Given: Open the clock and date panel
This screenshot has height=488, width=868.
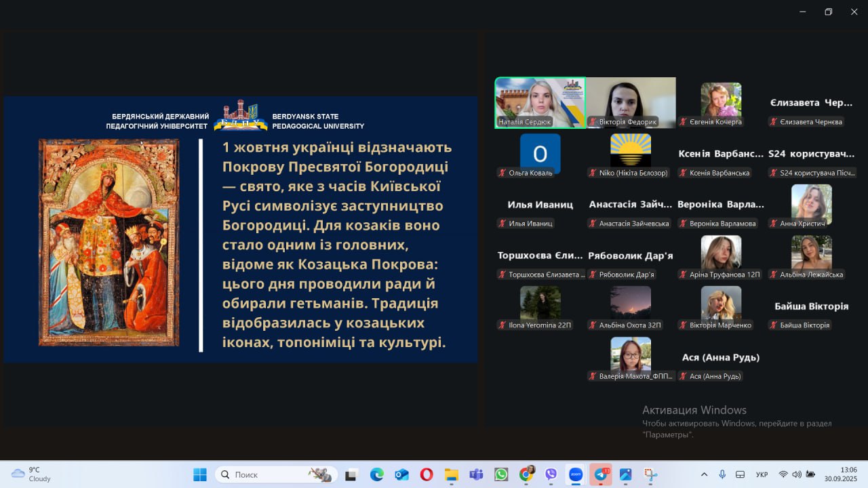Looking at the screenshot, I should (x=848, y=474).
